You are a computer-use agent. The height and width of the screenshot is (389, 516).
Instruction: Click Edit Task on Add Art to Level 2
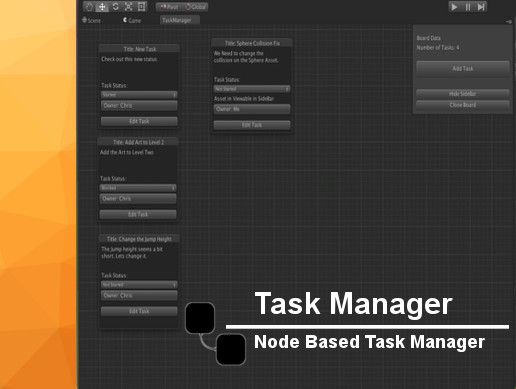(138, 214)
